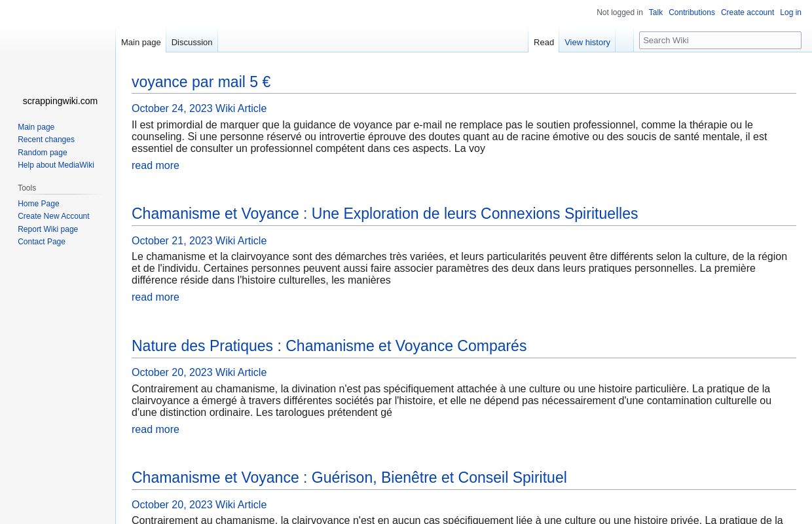Click inside the Search Wiki field
812x524 pixels.
720,40
